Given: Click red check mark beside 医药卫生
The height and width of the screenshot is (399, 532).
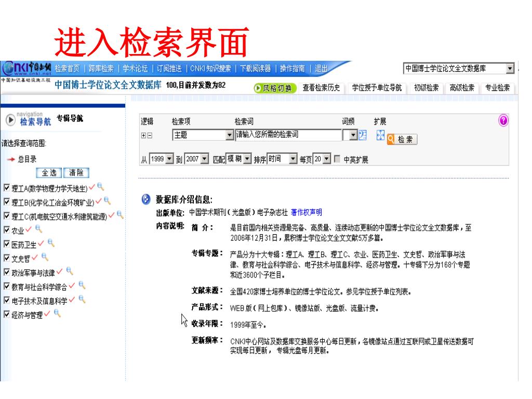Looking at the screenshot, I should point(41,243).
